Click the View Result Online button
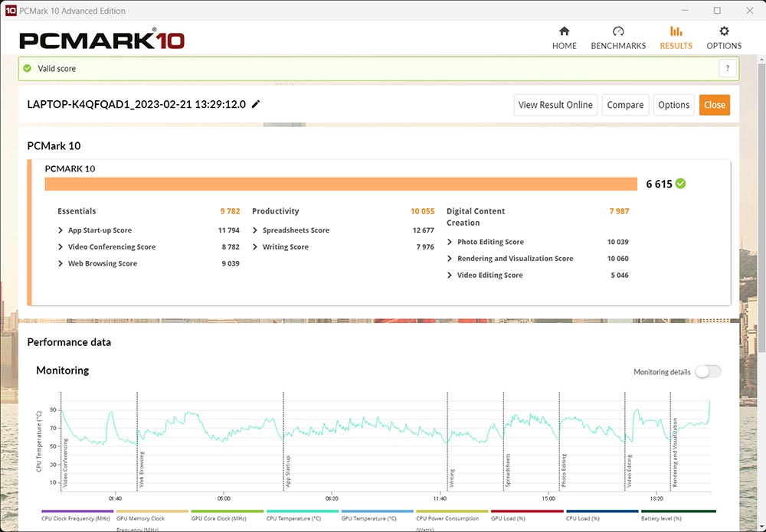The image size is (766, 532). (x=555, y=105)
